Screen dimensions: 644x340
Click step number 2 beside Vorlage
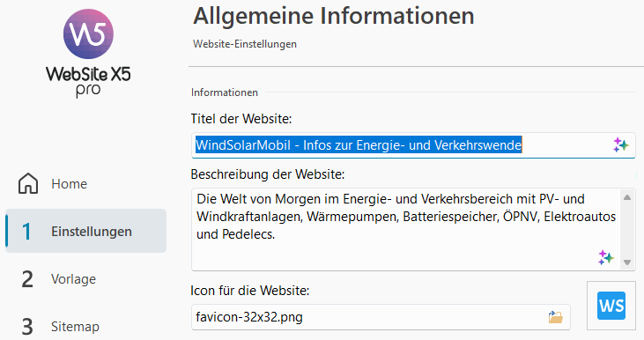pyautogui.click(x=27, y=279)
